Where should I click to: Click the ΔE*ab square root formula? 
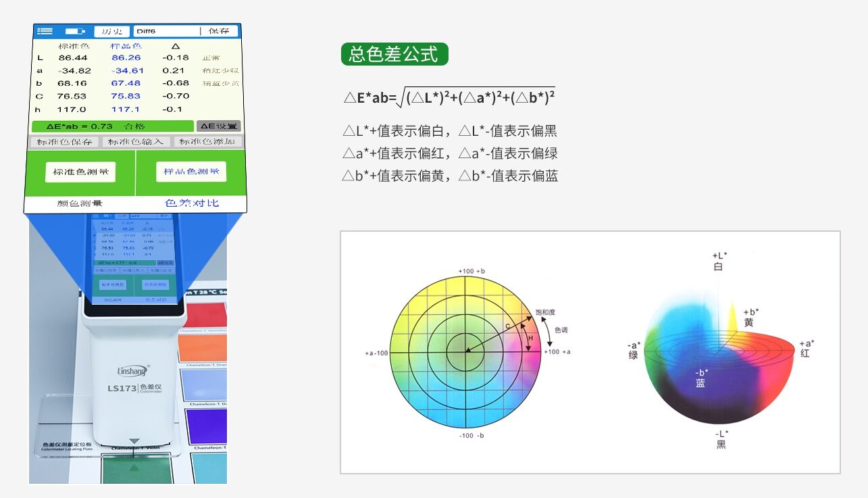coord(449,97)
